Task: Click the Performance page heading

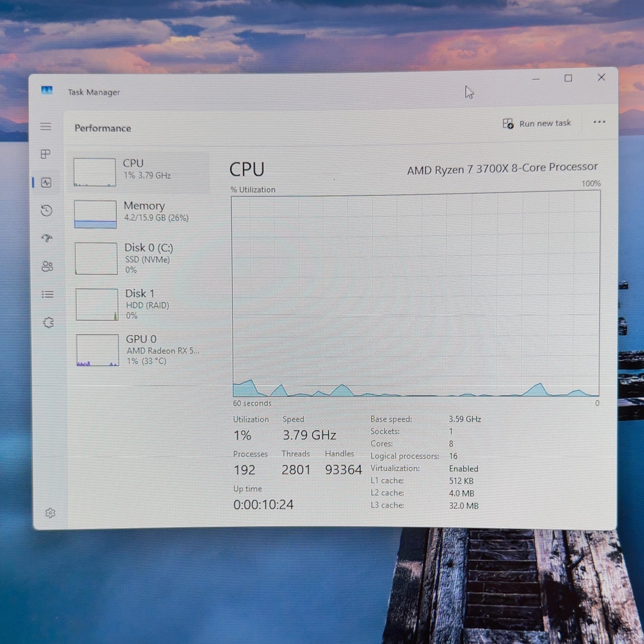Action: pos(103,128)
